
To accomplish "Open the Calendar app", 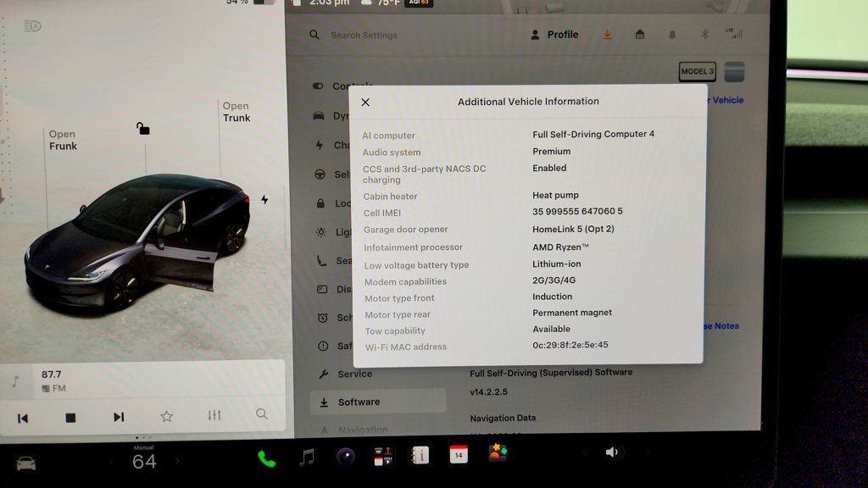I will point(459,454).
